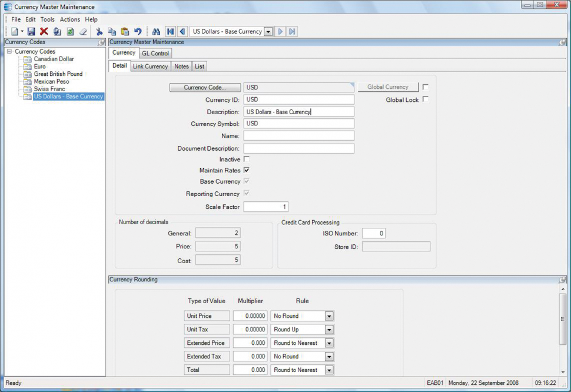Click the Paste clipboard icon
Viewport: 571px width, 392px height.
[125, 32]
